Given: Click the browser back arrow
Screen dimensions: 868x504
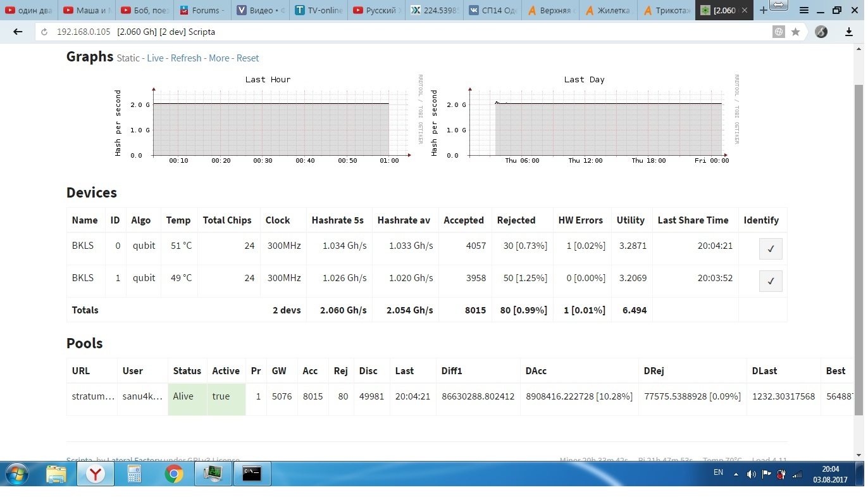Looking at the screenshot, I should 18,32.
